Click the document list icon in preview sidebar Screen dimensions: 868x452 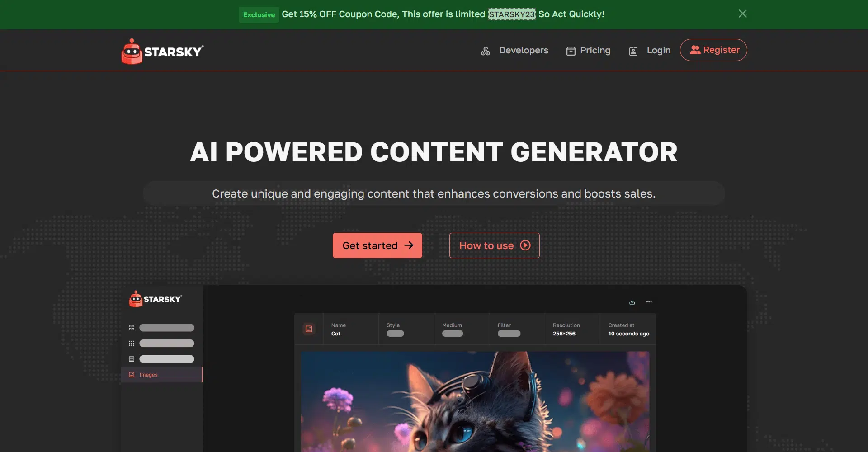132,359
